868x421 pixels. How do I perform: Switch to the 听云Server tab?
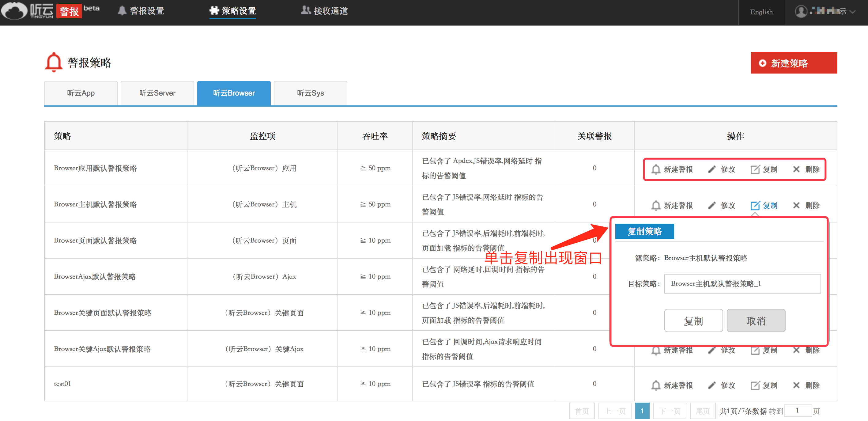pyautogui.click(x=157, y=93)
